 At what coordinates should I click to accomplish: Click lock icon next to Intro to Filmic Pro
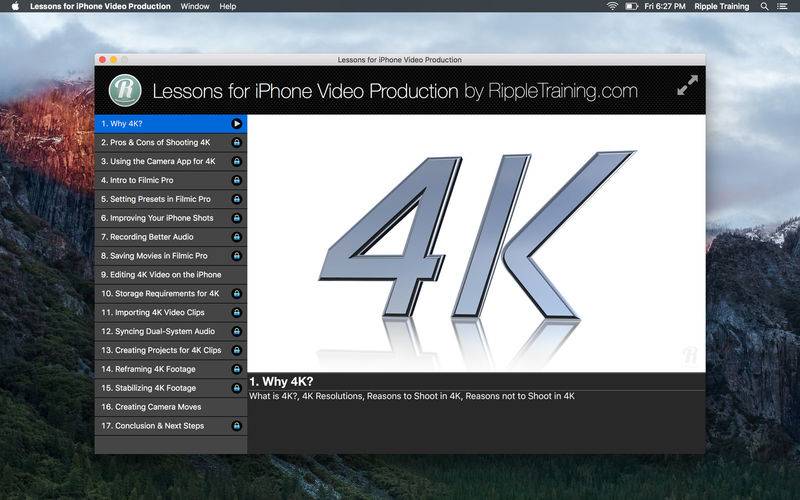236,180
